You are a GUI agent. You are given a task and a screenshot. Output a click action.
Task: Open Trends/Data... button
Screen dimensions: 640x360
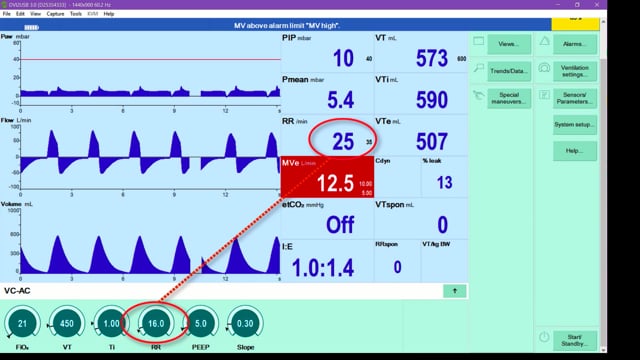pyautogui.click(x=509, y=71)
